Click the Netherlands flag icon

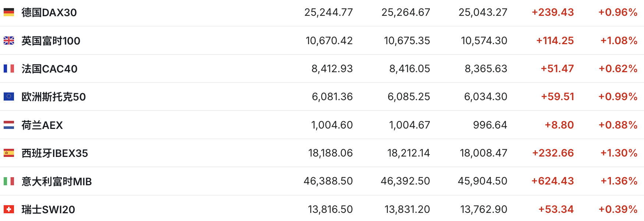9,125
